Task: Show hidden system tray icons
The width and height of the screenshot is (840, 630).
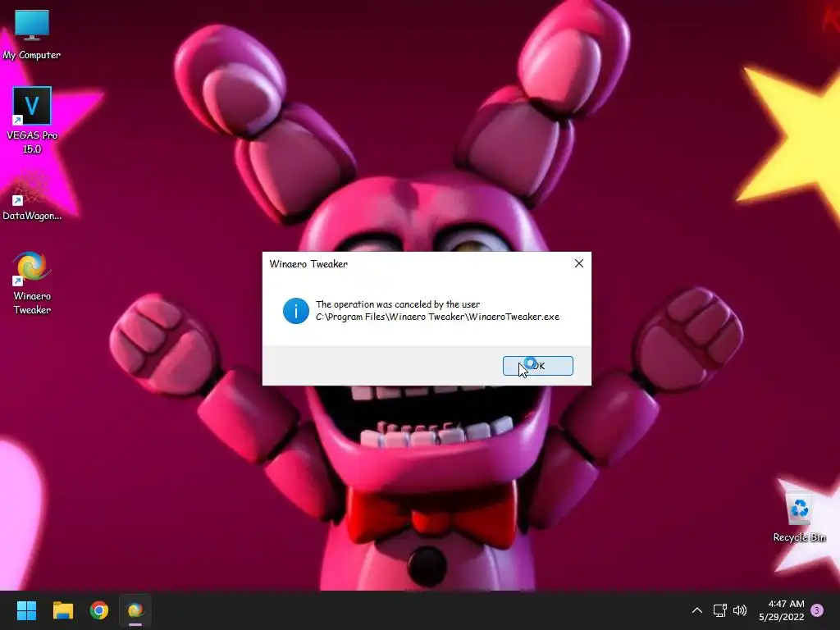Action: point(697,610)
